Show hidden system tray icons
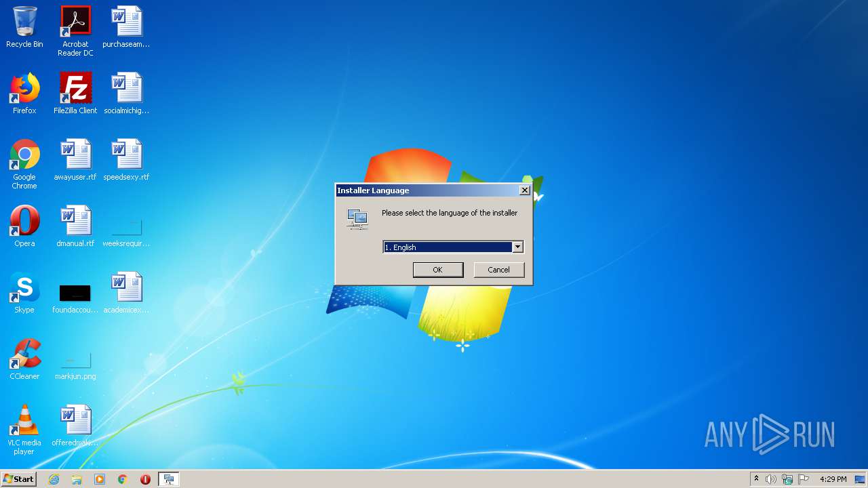 756,479
